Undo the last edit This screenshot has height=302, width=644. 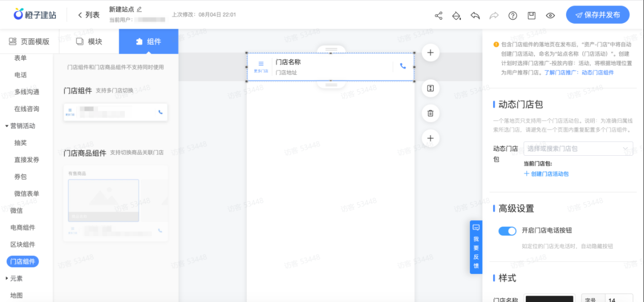tap(475, 16)
